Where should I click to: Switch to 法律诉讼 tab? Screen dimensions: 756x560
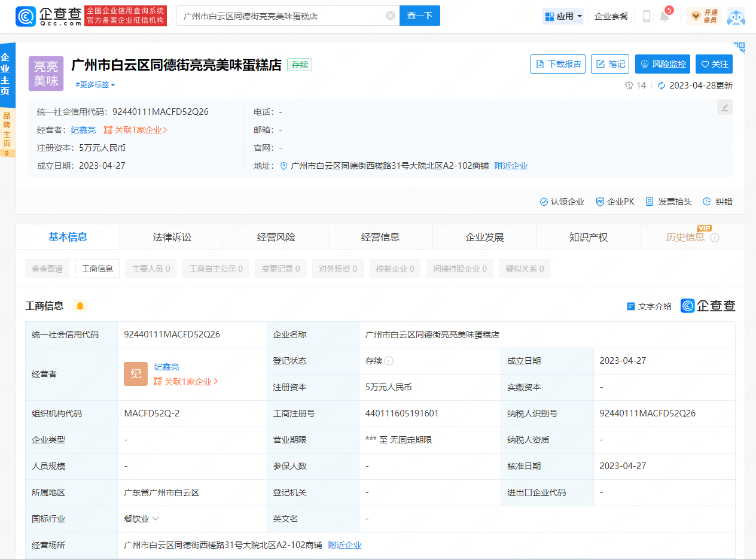[x=172, y=237]
